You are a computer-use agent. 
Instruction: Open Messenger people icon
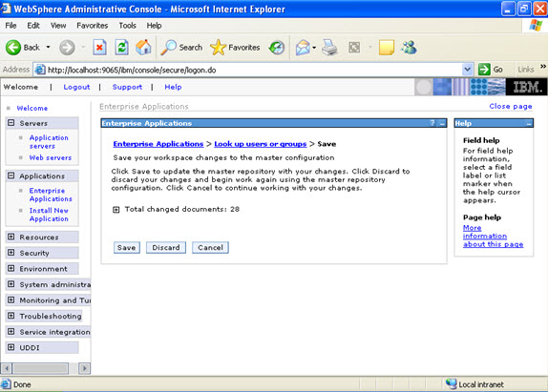pos(409,48)
